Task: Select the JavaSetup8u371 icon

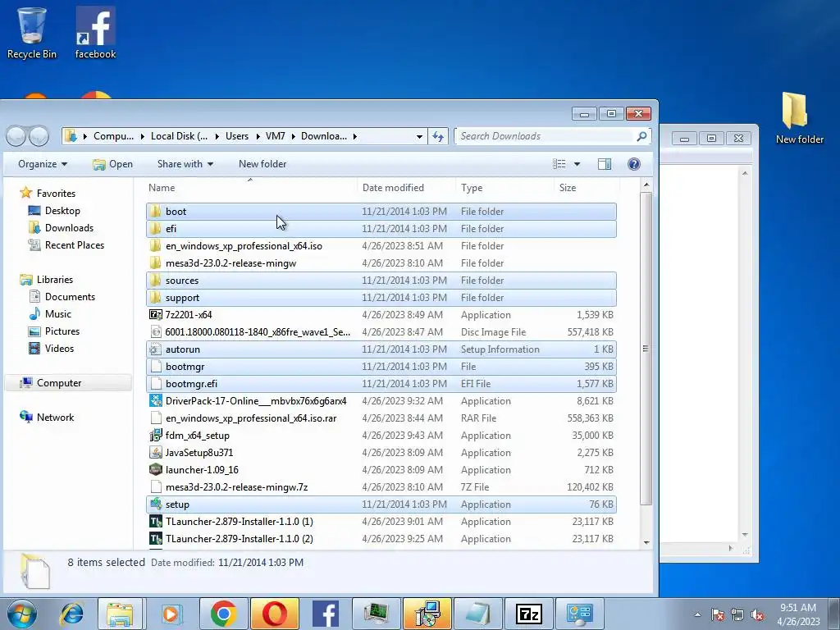Action: [x=155, y=453]
